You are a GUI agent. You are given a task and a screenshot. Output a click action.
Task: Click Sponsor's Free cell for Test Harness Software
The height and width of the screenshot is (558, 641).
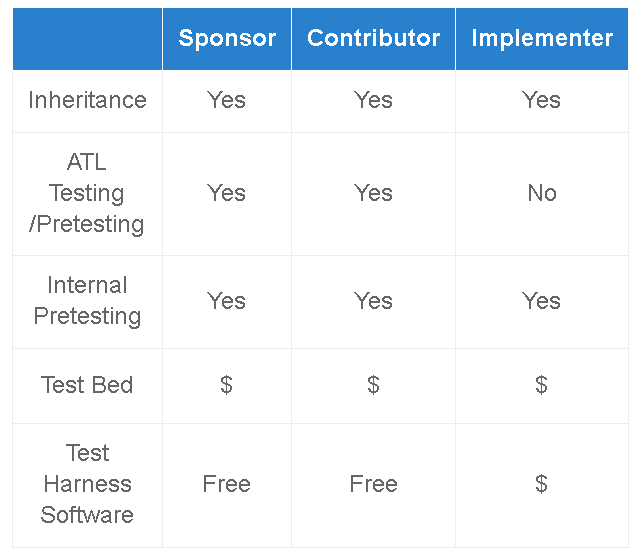pos(226,484)
